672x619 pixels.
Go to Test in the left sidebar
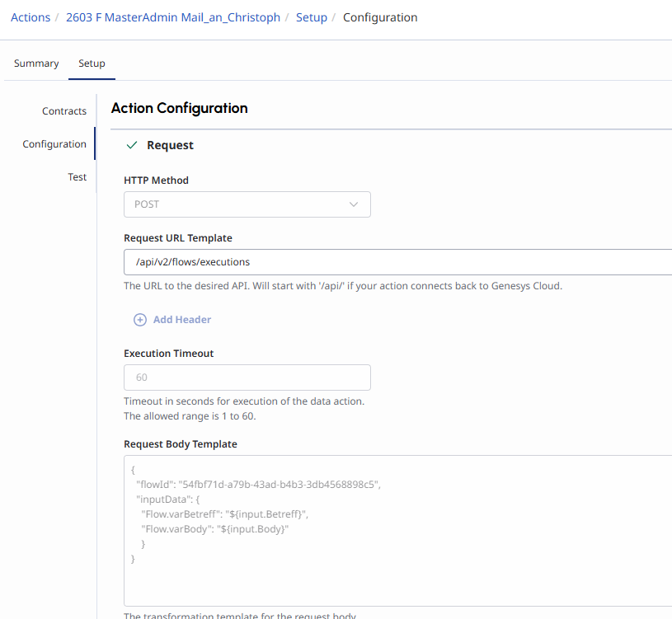77,177
